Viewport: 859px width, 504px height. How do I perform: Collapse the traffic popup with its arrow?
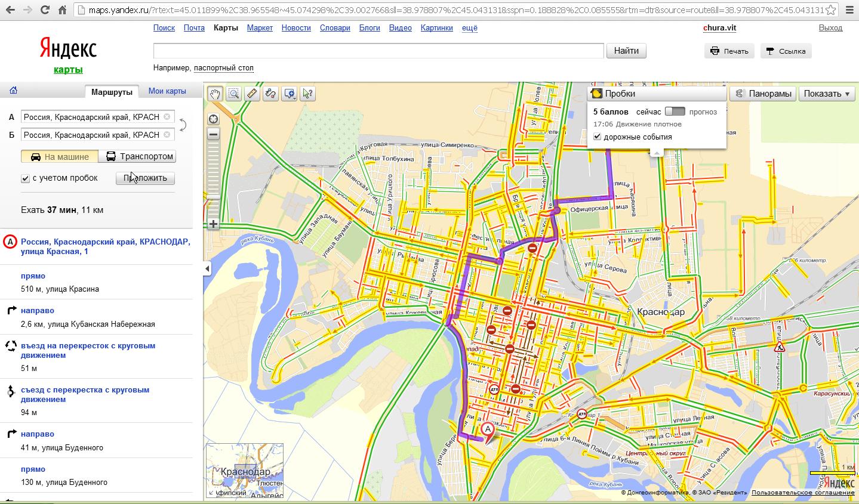coord(656,153)
